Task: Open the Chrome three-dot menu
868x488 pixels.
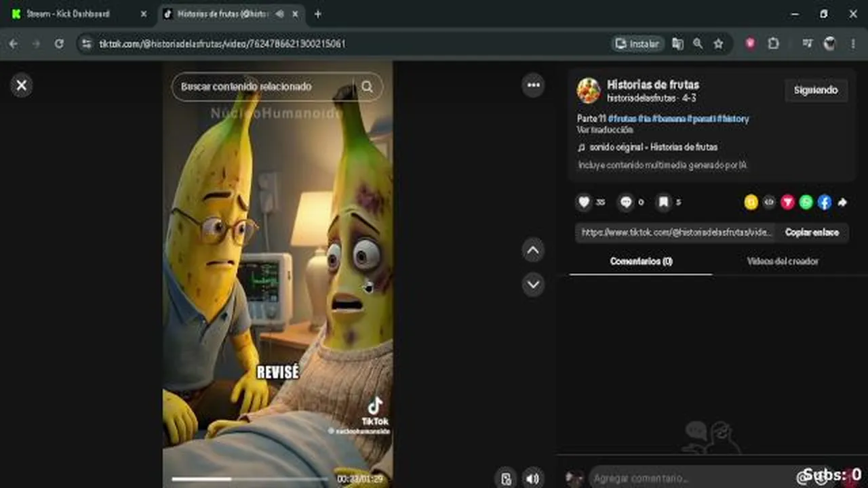Action: click(852, 43)
